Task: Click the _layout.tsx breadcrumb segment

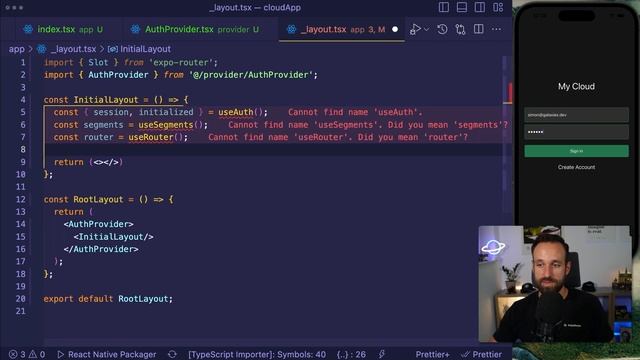Action: click(x=73, y=49)
